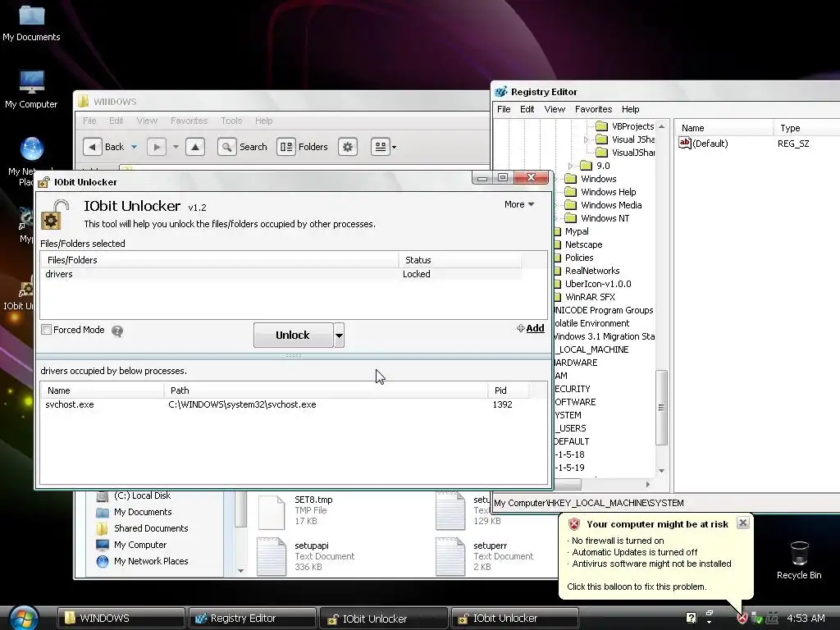Click the Pid column header
The image size is (840, 630).
(x=508, y=390)
